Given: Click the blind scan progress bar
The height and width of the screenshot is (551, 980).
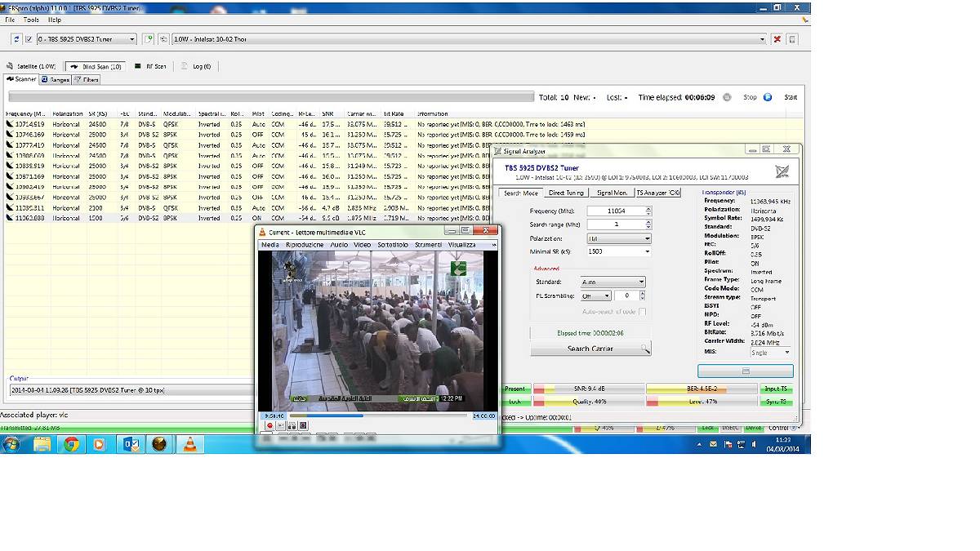Looking at the screenshot, I should pyautogui.click(x=271, y=97).
